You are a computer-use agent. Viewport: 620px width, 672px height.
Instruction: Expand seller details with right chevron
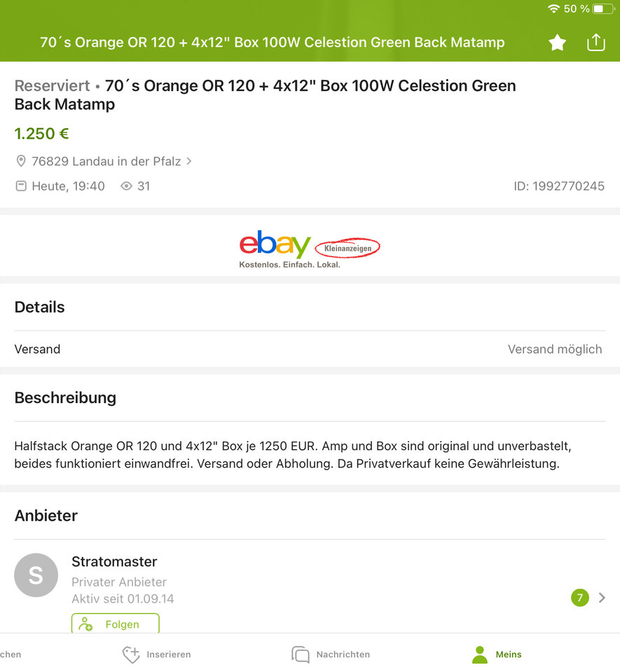602,597
